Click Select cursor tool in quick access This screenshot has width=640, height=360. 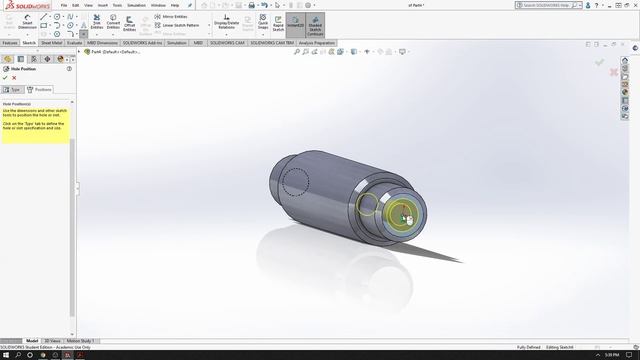[x=277, y=5]
